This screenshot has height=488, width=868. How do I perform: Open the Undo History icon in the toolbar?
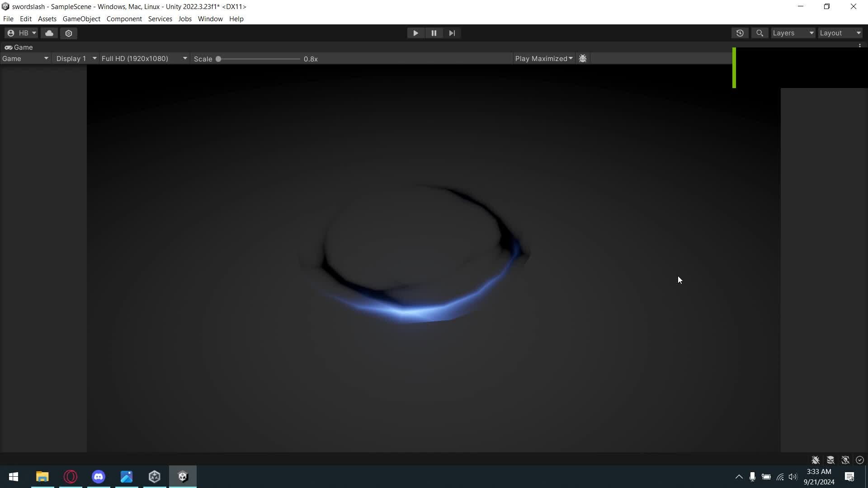click(x=740, y=33)
